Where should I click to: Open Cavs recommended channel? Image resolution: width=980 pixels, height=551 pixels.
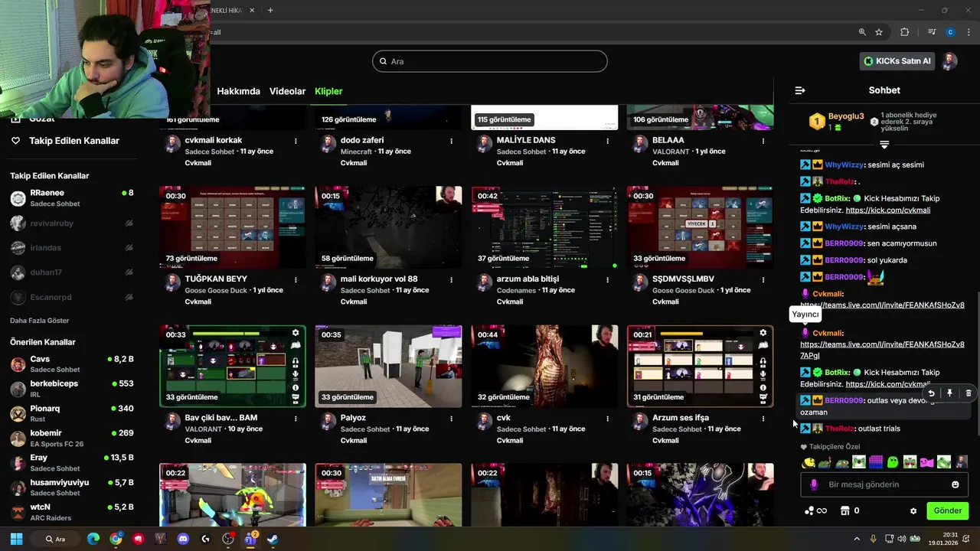72,364
